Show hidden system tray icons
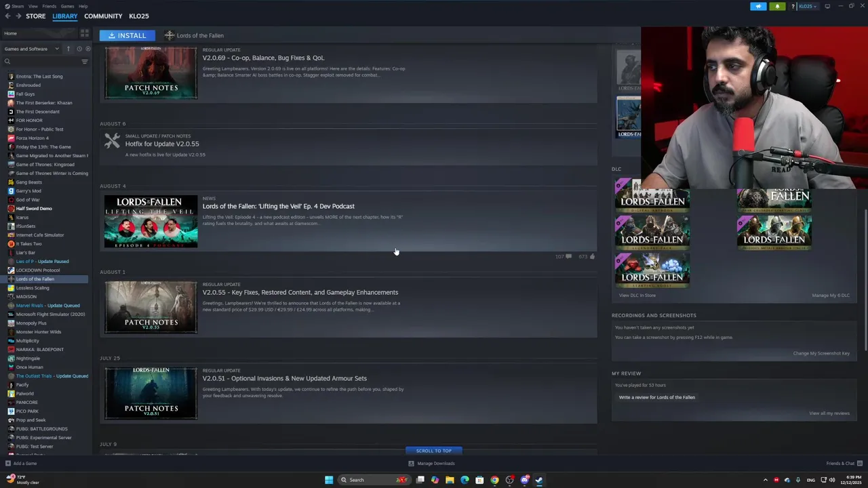 [x=766, y=480]
